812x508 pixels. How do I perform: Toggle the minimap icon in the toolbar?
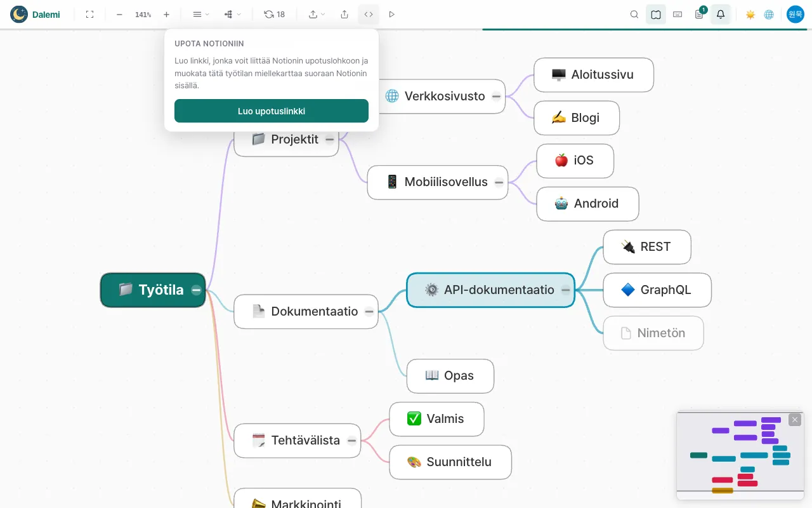click(x=656, y=14)
